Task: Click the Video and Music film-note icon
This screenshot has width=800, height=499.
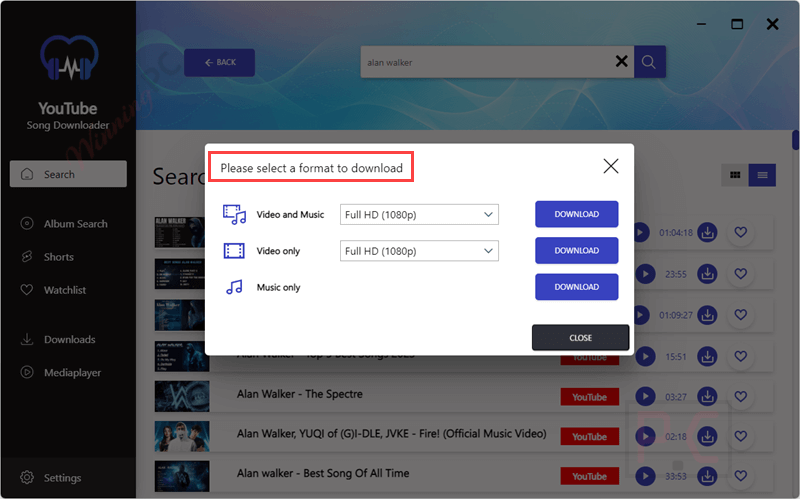Action: click(x=234, y=215)
